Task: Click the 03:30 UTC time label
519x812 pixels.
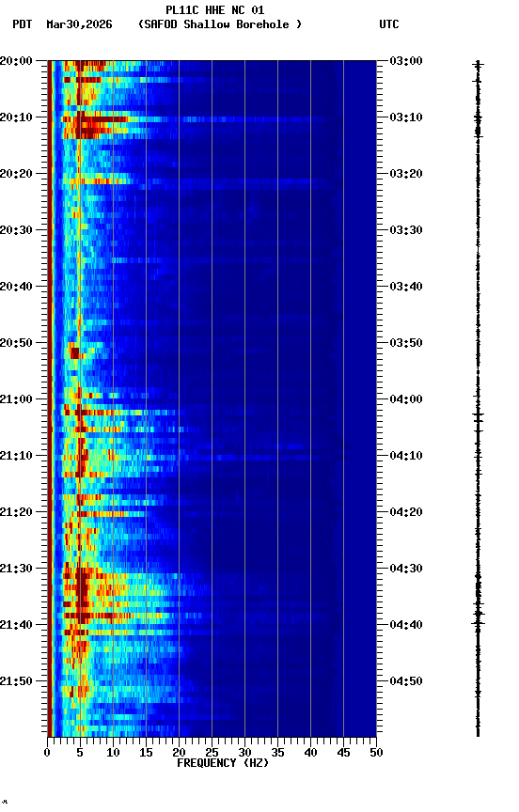Action: point(406,230)
